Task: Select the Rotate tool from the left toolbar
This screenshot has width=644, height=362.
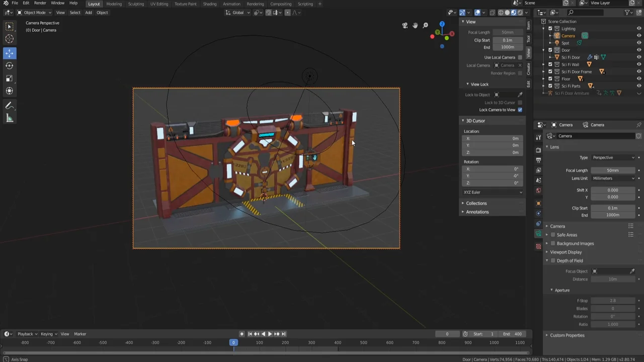Action: coord(9,65)
